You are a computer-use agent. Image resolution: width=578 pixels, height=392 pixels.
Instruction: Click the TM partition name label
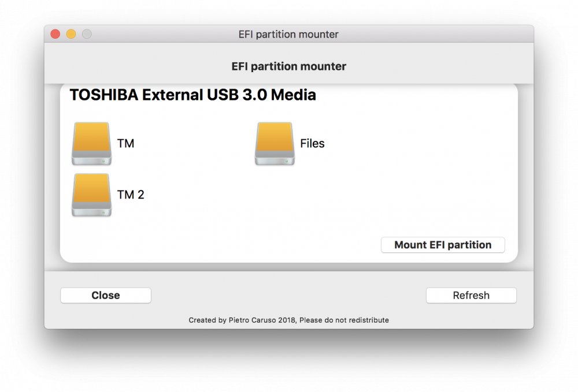pyautogui.click(x=125, y=143)
